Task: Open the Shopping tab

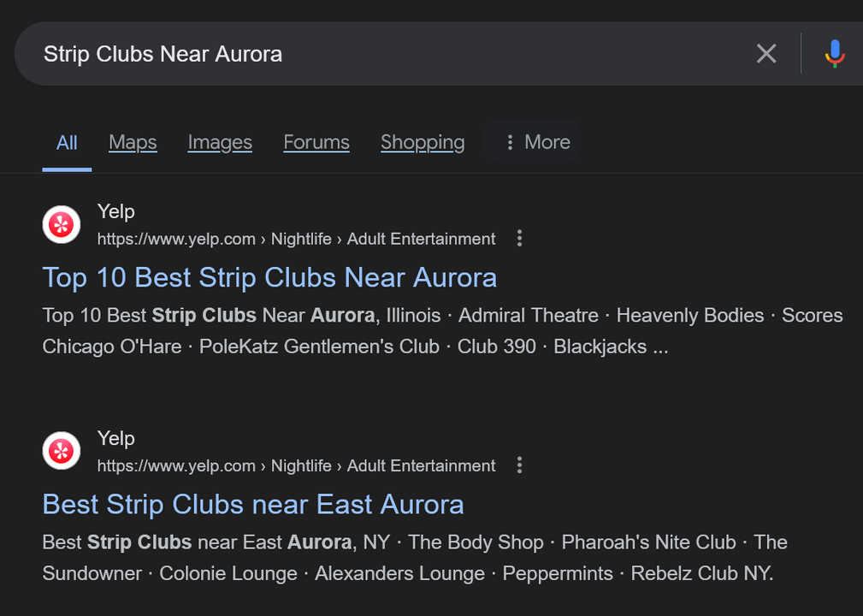Action: [x=423, y=142]
